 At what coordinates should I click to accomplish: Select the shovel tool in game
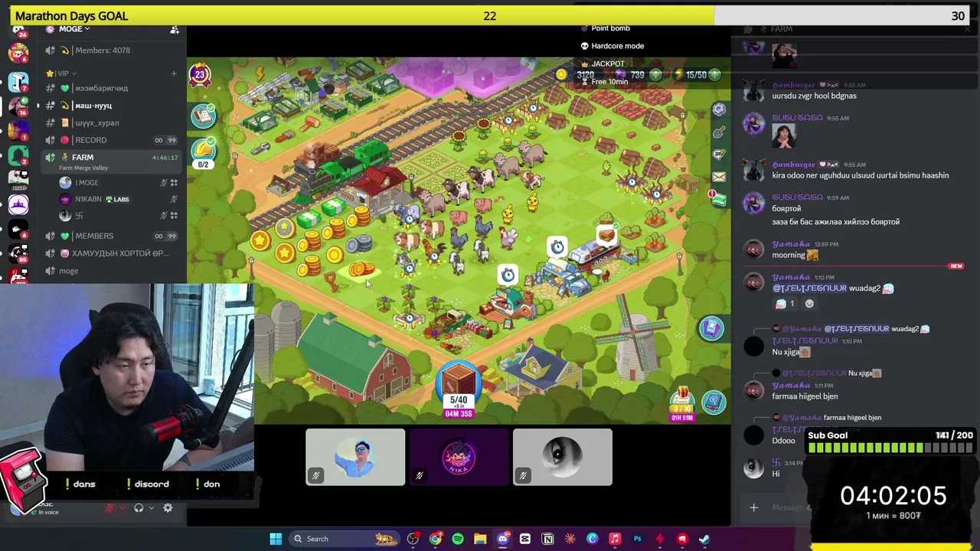point(718,132)
